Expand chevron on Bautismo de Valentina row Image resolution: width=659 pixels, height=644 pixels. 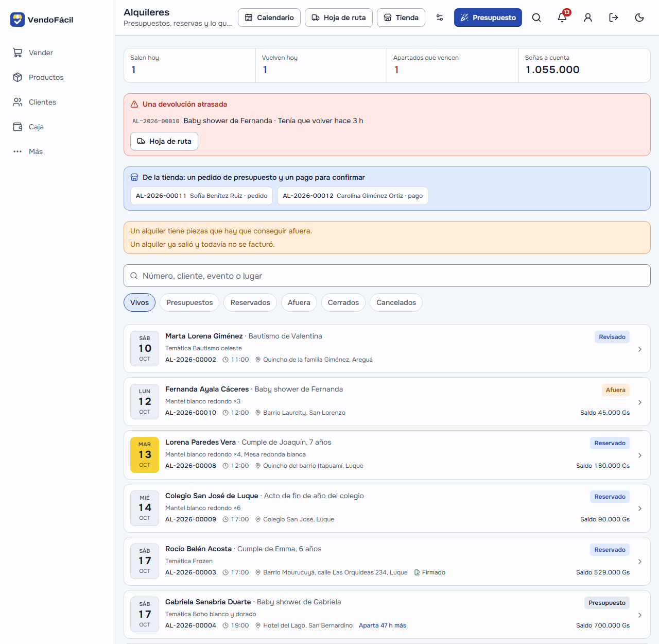point(640,349)
